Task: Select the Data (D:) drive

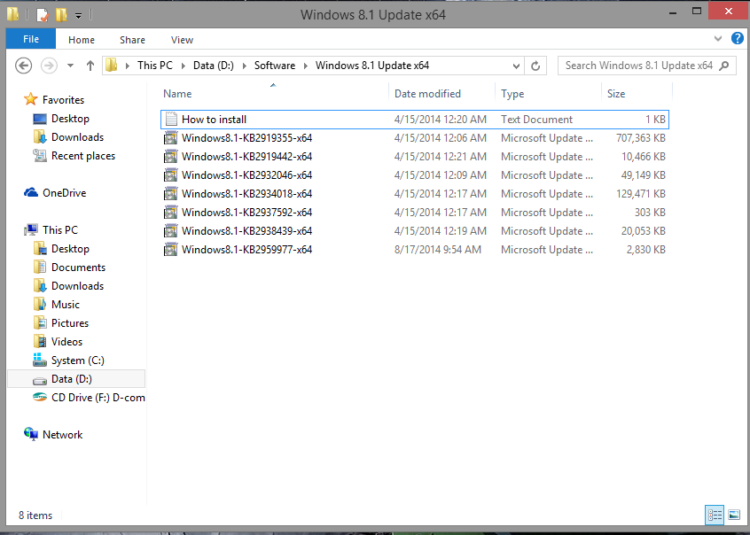Action: pyautogui.click(x=77, y=379)
